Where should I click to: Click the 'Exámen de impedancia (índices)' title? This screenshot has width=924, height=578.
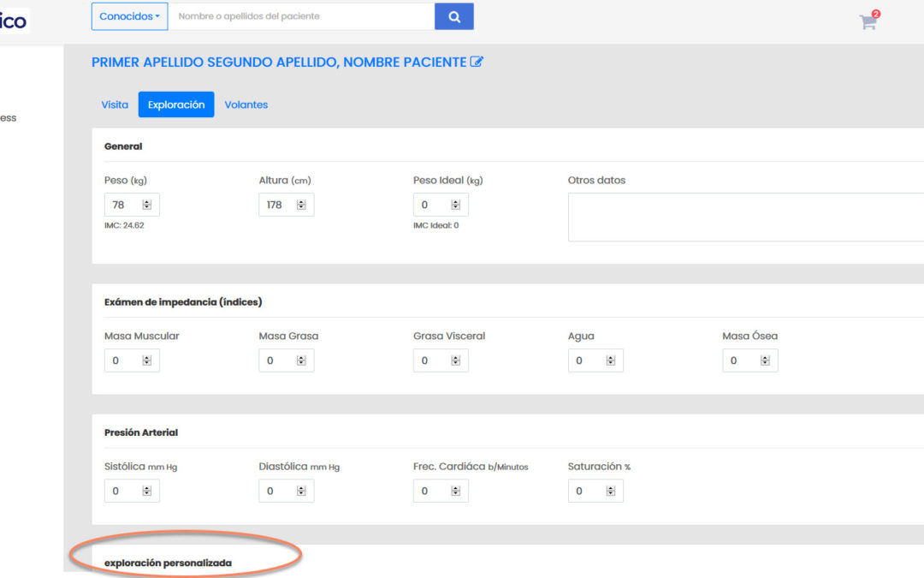(183, 302)
